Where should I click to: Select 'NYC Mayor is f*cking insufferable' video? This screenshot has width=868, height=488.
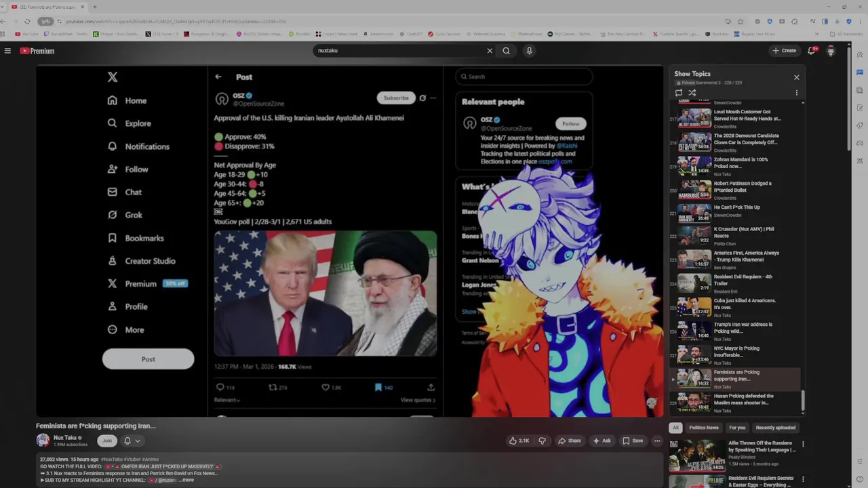tap(735, 354)
